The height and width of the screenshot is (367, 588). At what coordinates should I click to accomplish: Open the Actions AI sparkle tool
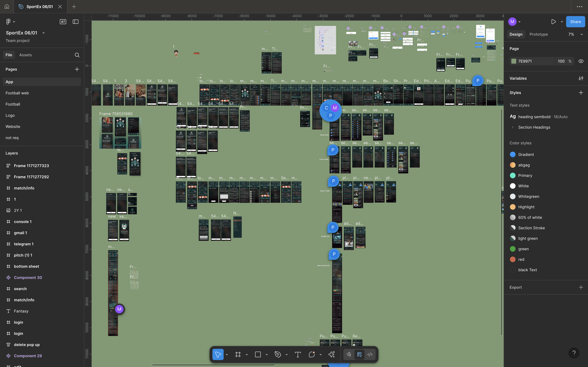tap(332, 355)
